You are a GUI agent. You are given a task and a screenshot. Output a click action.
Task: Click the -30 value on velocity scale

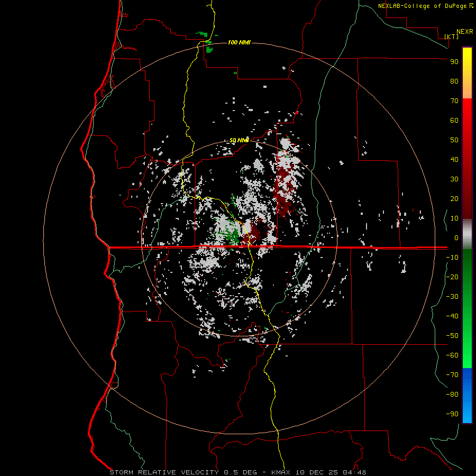coord(452,297)
